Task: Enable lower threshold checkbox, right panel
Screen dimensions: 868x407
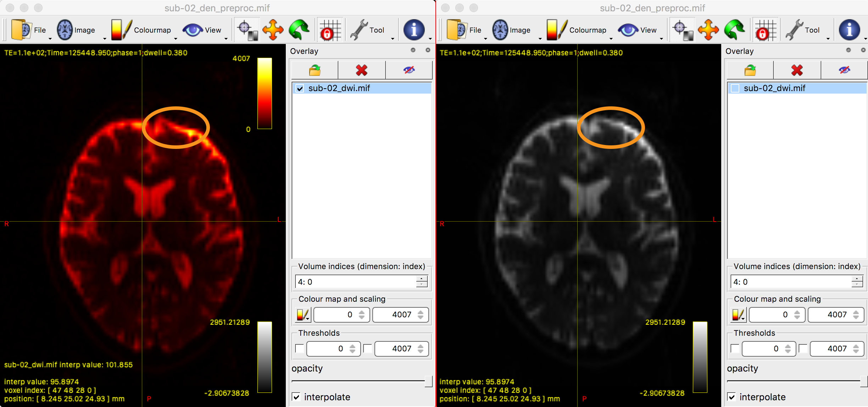Action: point(735,349)
